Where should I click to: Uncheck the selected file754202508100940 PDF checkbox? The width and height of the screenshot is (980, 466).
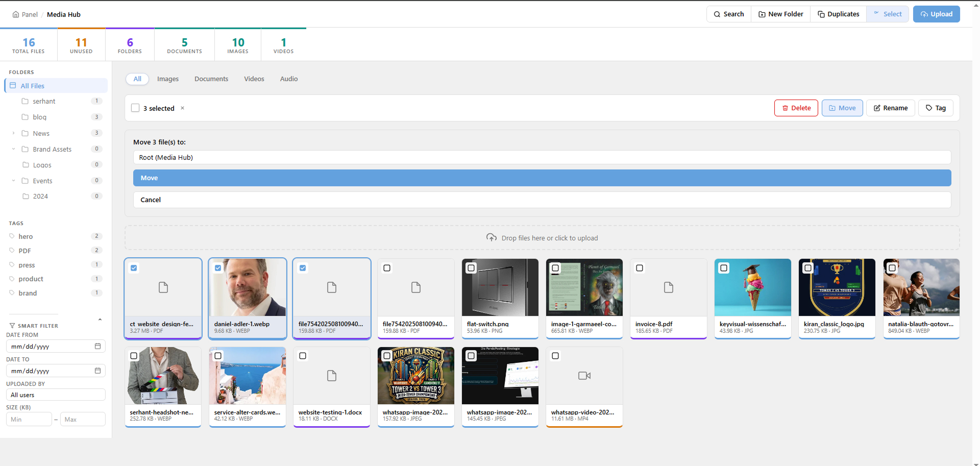303,268
